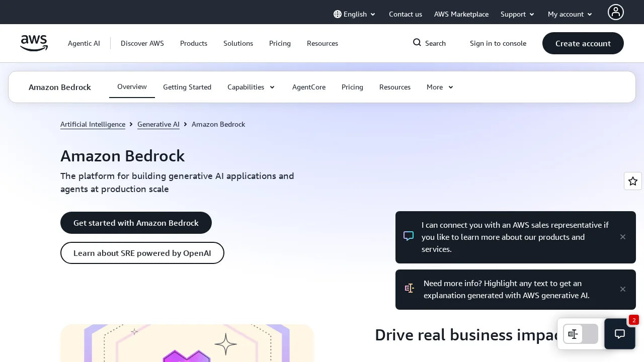Click Learn about SRE powered by OpenAI

click(x=142, y=253)
